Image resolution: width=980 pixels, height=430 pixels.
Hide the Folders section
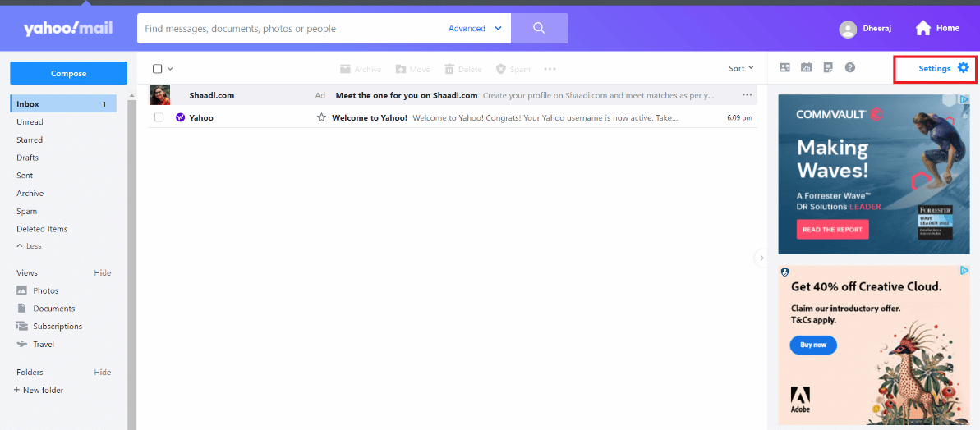tap(103, 372)
